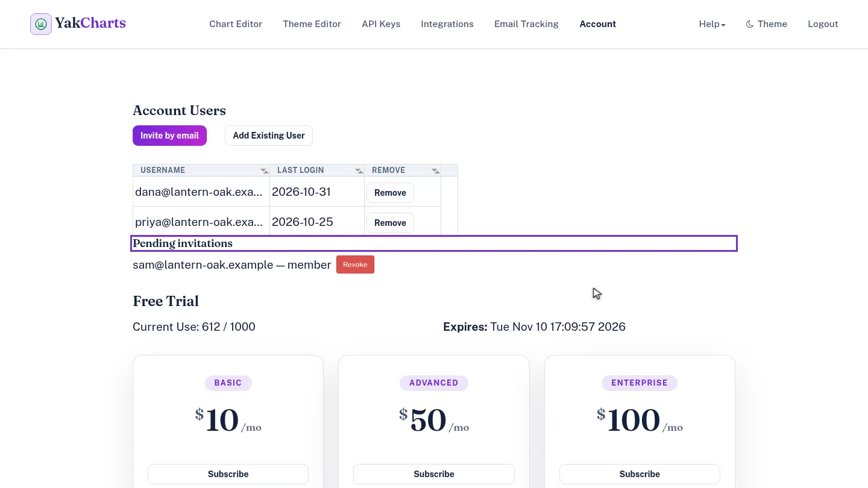Screen dimensions: 868x488
Task: Subscribe to the Enterprise $100 plan
Action: (640, 474)
